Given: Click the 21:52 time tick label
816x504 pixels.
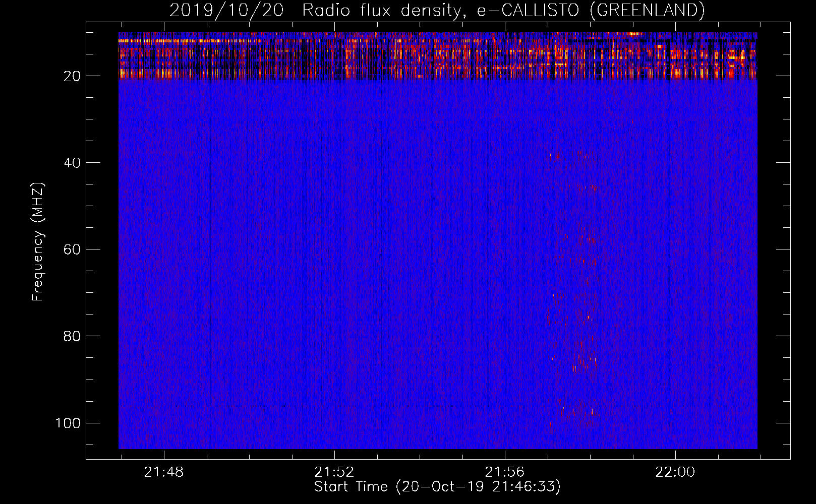Looking at the screenshot, I should coord(334,472).
